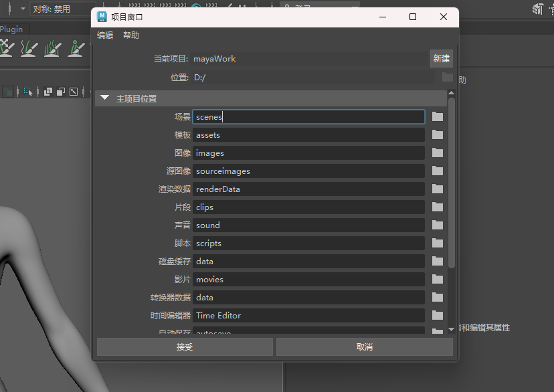Click the 取消 button
Viewport: 554px width, 392px height.
click(364, 347)
